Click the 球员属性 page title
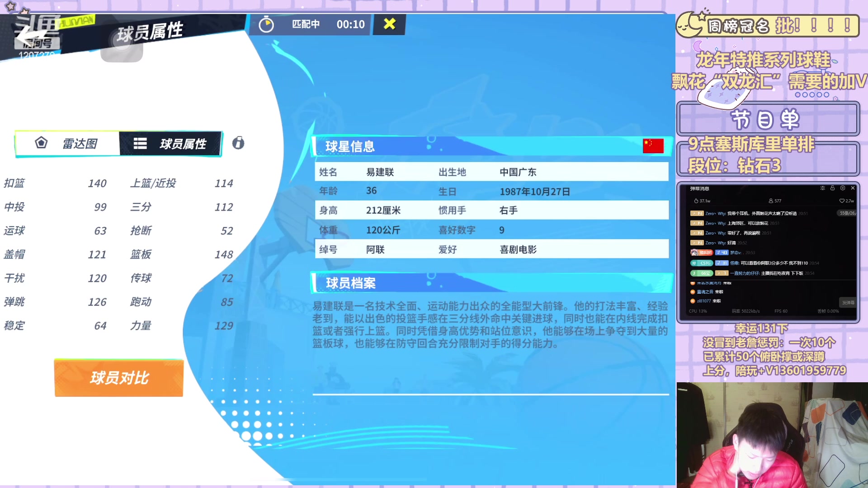The image size is (868, 488). (150, 32)
